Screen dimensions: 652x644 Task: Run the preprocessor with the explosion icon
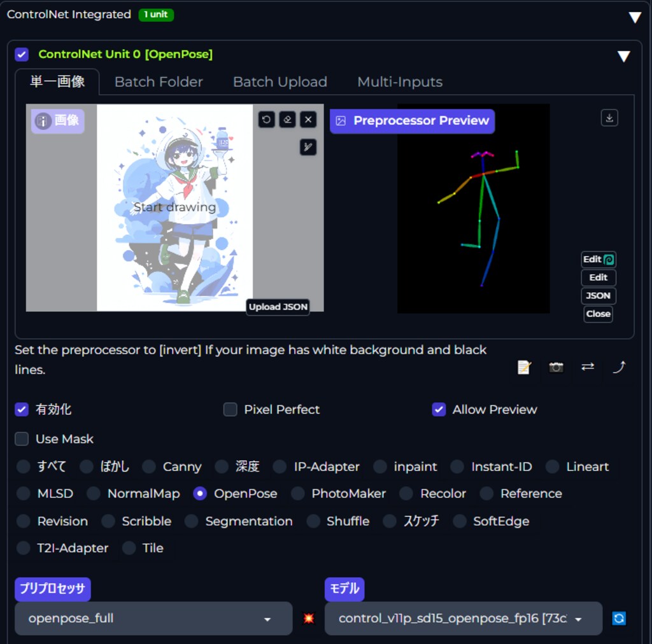[308, 618]
